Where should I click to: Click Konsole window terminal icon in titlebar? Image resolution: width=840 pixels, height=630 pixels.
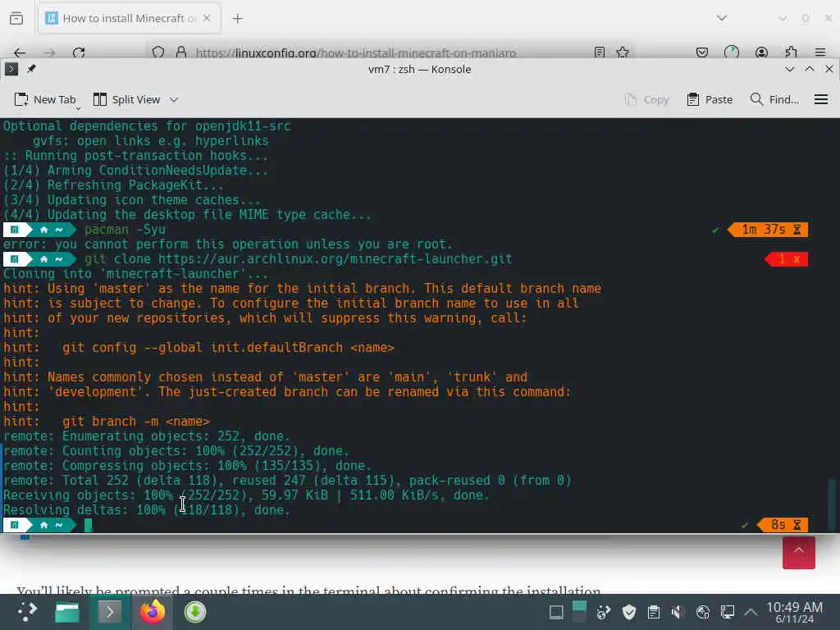coord(11,69)
